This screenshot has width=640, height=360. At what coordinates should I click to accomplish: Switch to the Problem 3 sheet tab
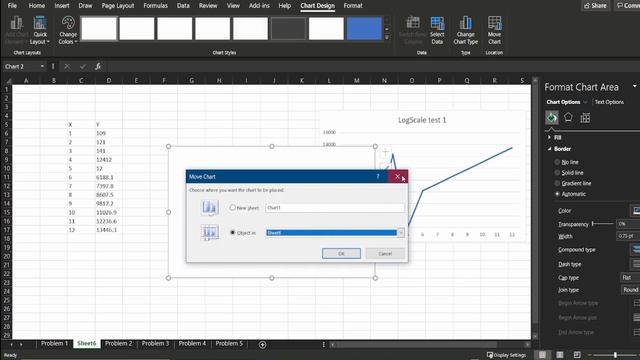[155, 344]
